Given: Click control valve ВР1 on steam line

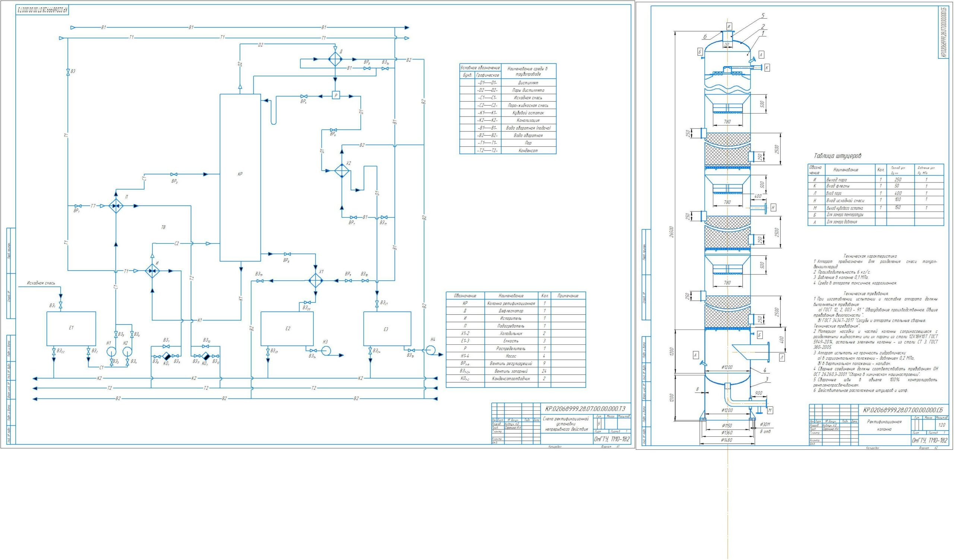Looking at the screenshot, I should (x=78, y=206).
